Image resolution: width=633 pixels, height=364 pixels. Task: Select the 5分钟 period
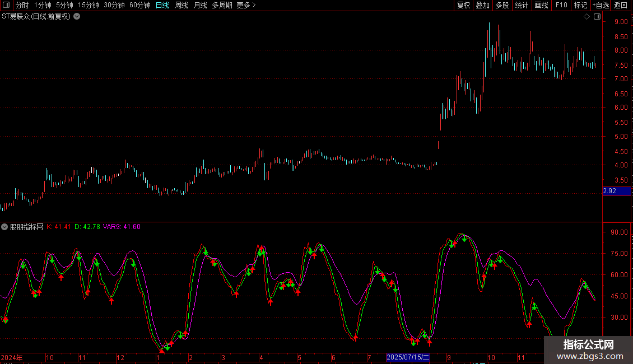[64, 5]
